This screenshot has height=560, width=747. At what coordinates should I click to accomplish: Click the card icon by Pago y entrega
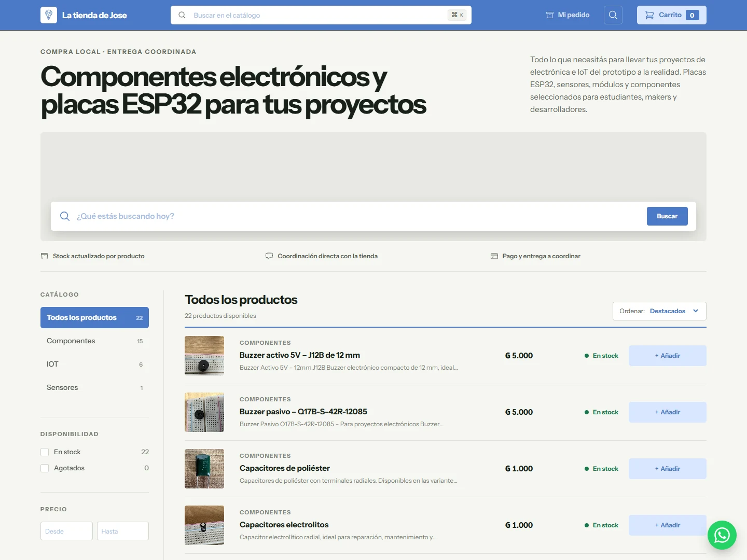(494, 256)
